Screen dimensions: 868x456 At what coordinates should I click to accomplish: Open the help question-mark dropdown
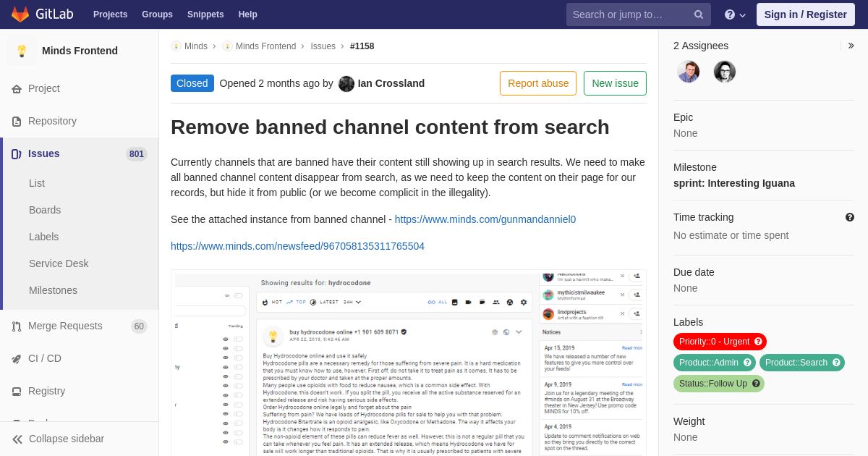[x=735, y=14]
